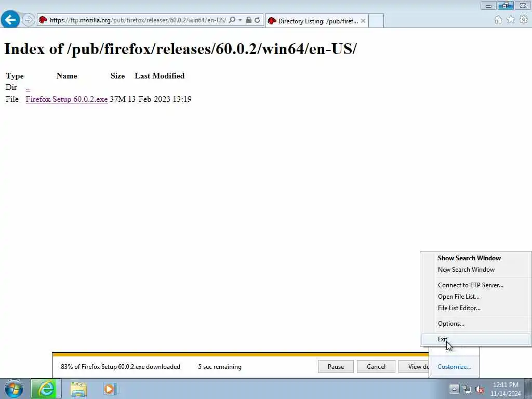532x399 pixels.
Task: Click the site favicon in address bar
Action: coord(43,20)
